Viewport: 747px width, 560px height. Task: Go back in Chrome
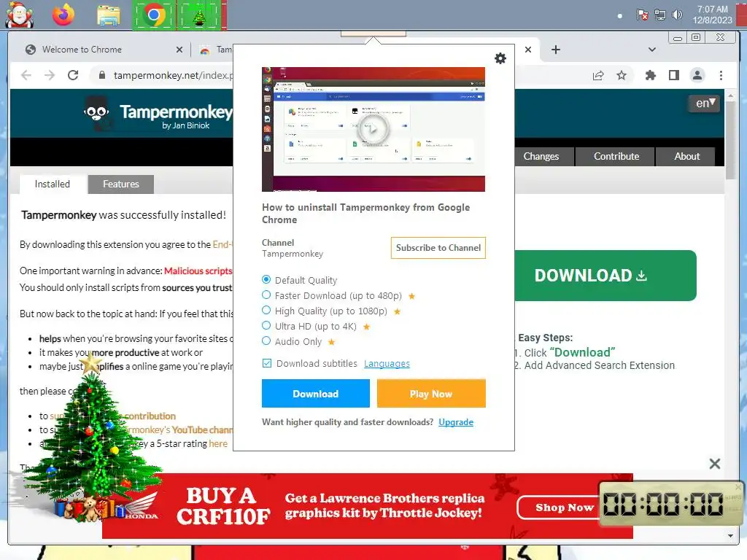pyautogui.click(x=26, y=75)
